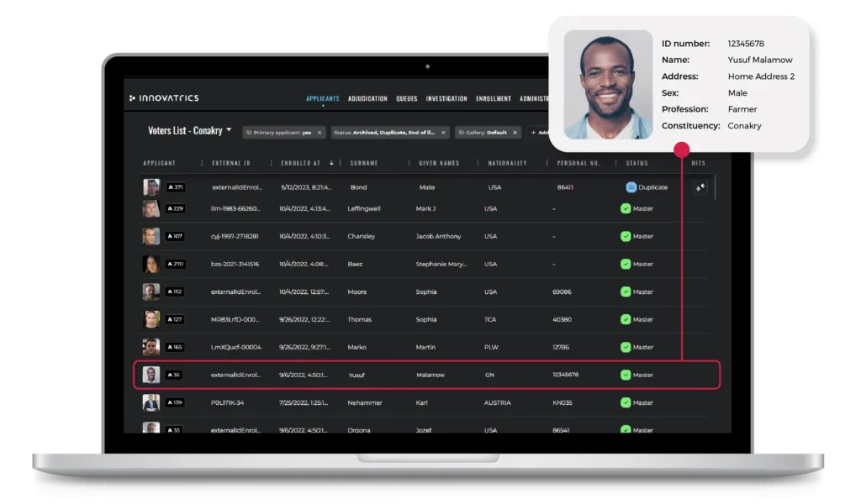This screenshot has width=861, height=504.
Task: Click the Master check icon for Thomas
Action: [626, 320]
